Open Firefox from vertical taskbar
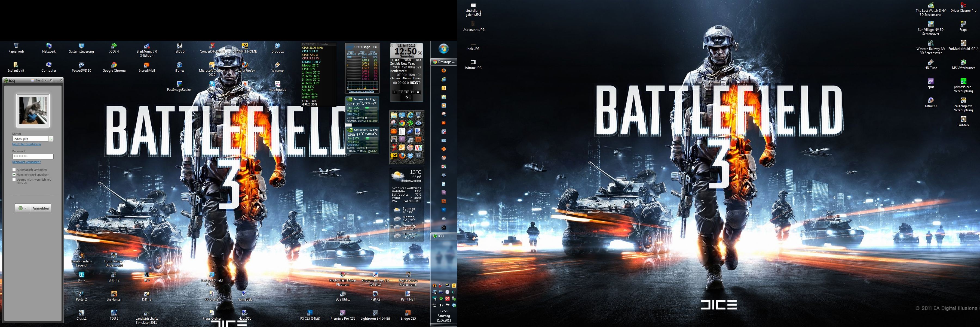This screenshot has width=980, height=327. tap(444, 71)
